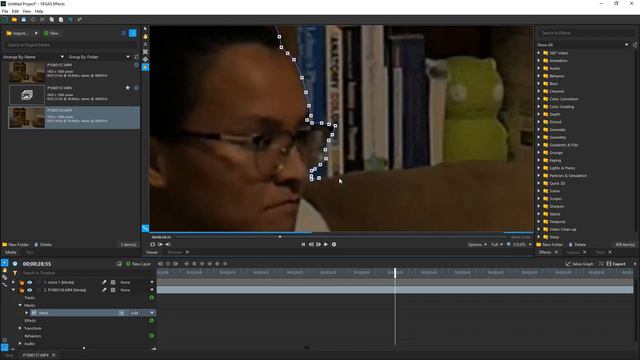
Task: Open gear settings for first media item
Action: click(x=136, y=65)
